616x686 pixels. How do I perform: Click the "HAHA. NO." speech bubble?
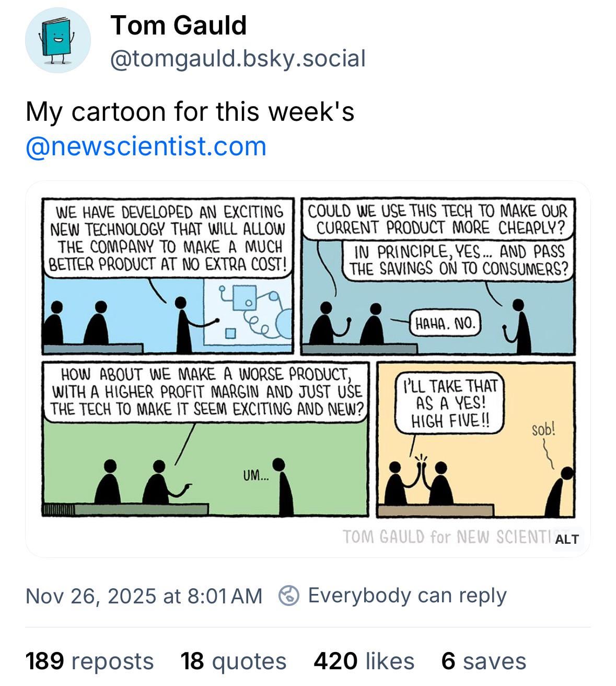coord(445,324)
